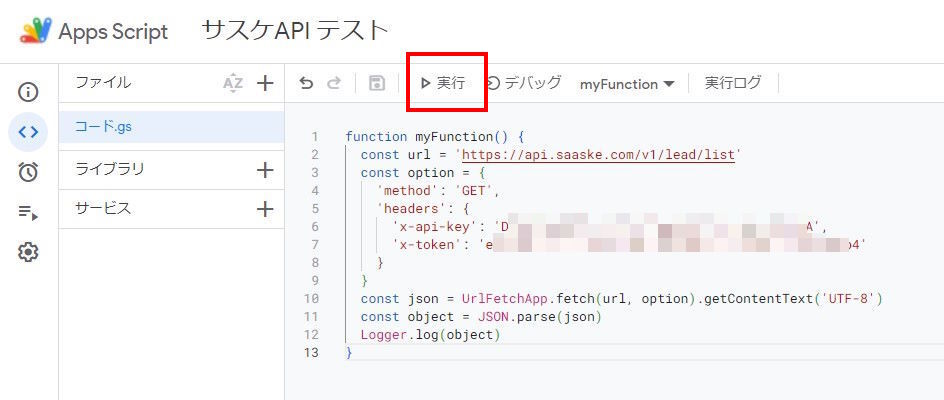Open the myFunction selector dropdown

[x=627, y=84]
